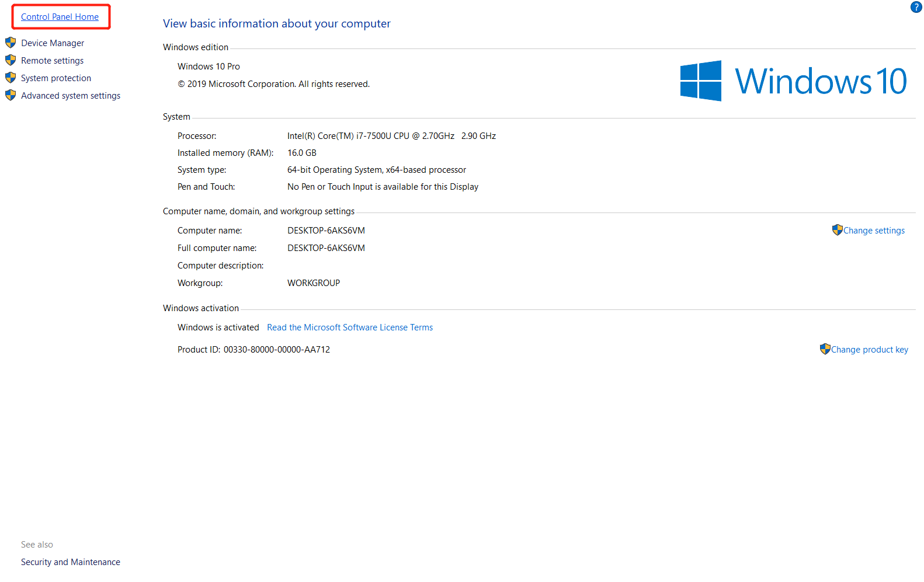Open Security and Maintenance
The height and width of the screenshot is (582, 924).
tap(71, 562)
